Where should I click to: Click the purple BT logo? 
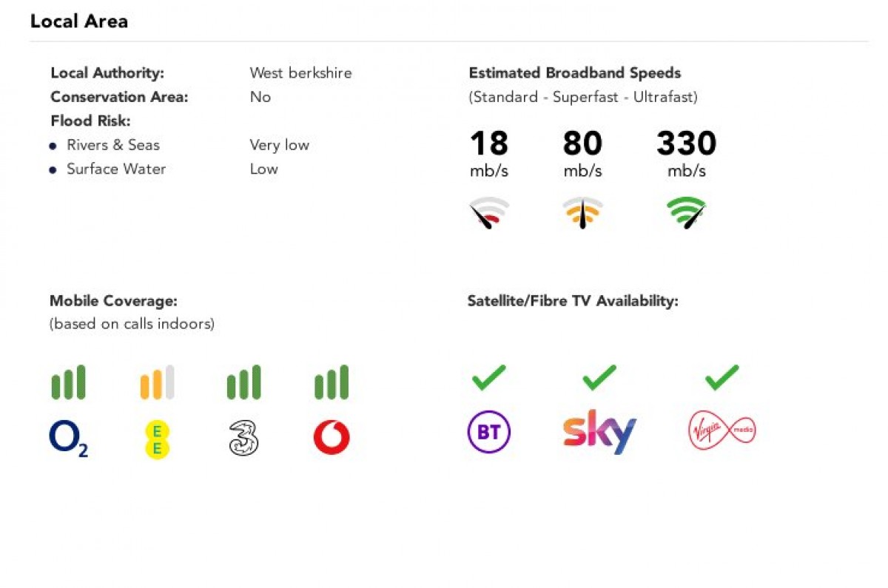pos(488,431)
